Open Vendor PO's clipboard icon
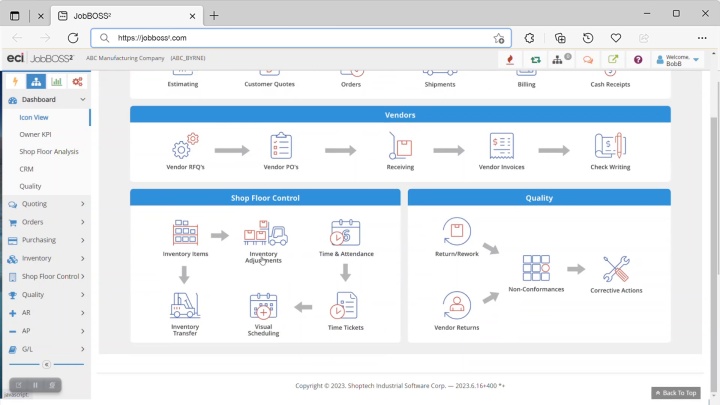 tap(281, 146)
